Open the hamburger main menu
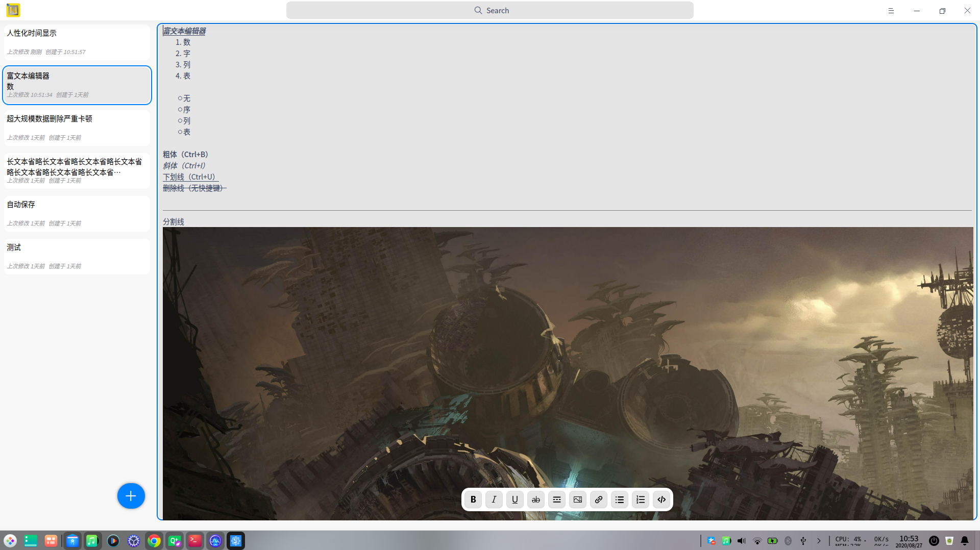980x550 pixels. [891, 10]
